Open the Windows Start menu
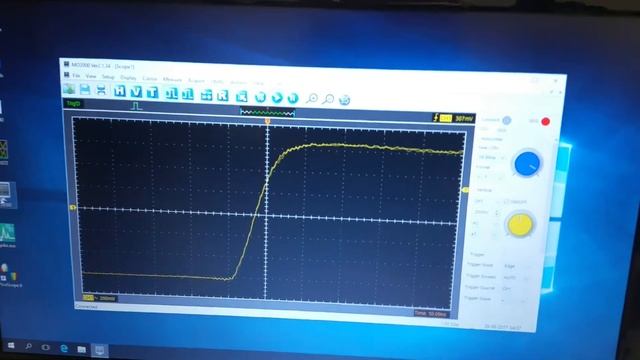This screenshot has height=360, width=640. click(11, 345)
